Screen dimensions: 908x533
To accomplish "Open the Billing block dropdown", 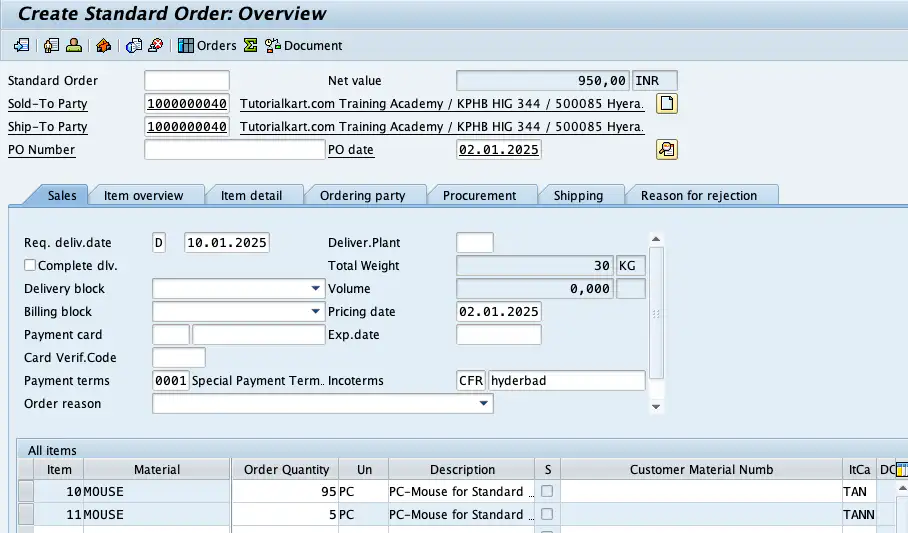I will coord(315,311).
